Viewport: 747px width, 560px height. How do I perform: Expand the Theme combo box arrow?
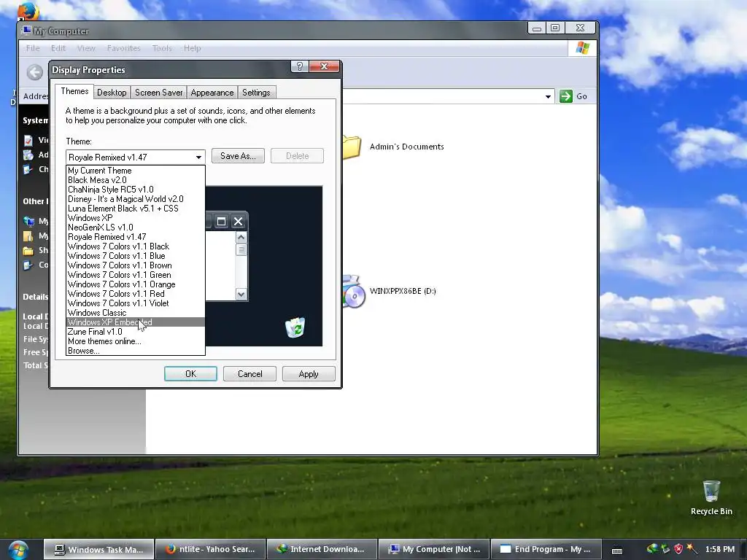(198, 157)
